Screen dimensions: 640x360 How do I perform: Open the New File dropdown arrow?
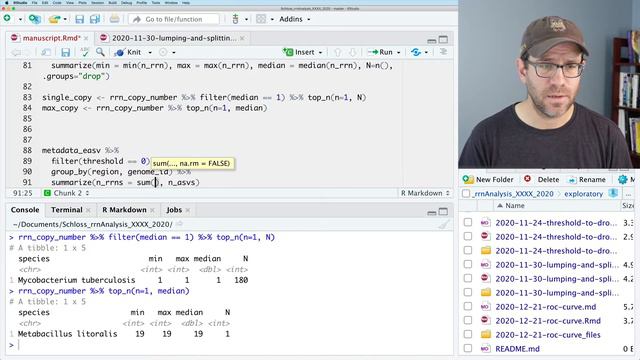coord(20,19)
